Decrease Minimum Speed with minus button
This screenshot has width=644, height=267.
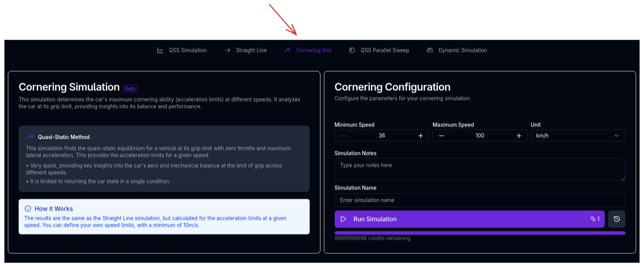pos(344,135)
